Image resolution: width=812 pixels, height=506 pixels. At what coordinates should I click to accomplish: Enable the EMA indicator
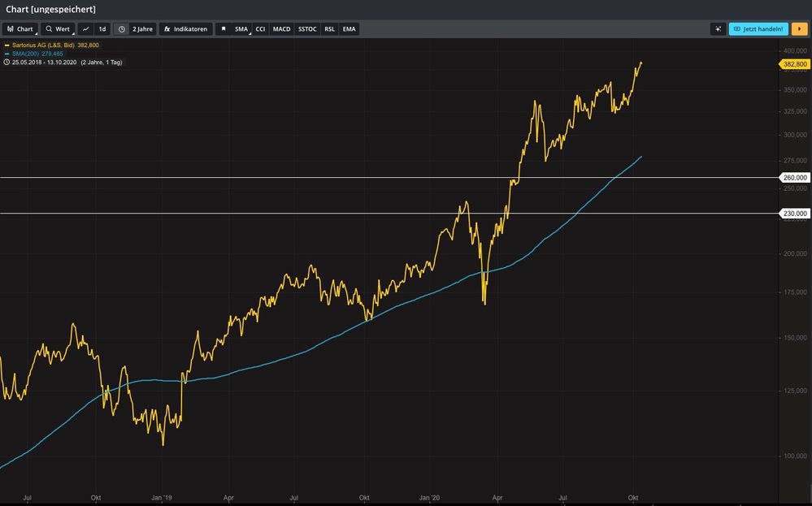[349, 29]
